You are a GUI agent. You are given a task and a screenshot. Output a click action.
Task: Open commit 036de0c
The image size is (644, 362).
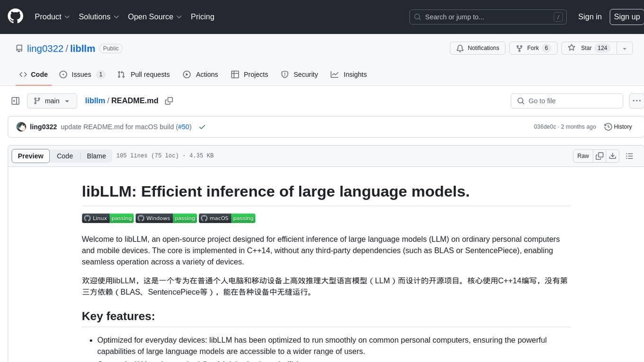tap(545, 127)
